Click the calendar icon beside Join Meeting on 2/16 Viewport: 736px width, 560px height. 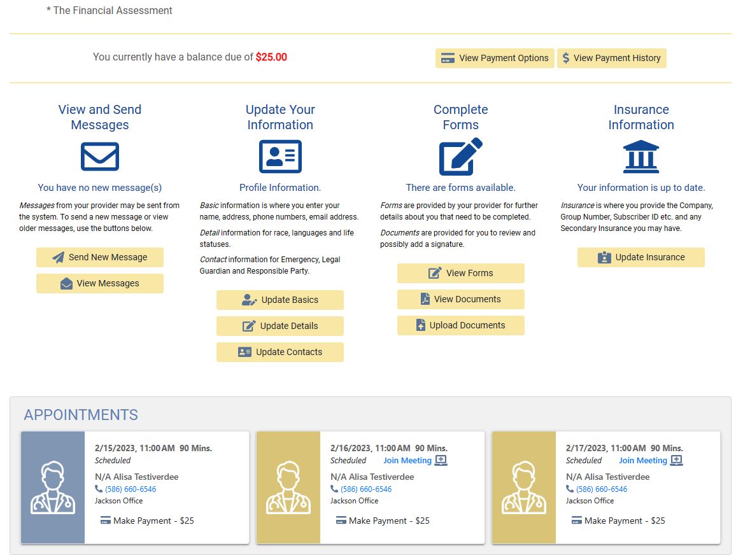[440, 459]
